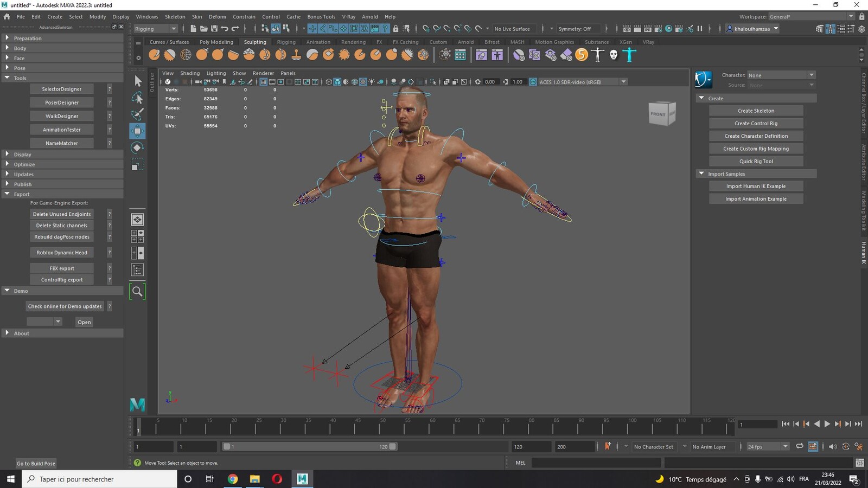Select the Smooth sculpt tool icon
Image resolution: width=868 pixels, height=488 pixels.
(x=170, y=55)
